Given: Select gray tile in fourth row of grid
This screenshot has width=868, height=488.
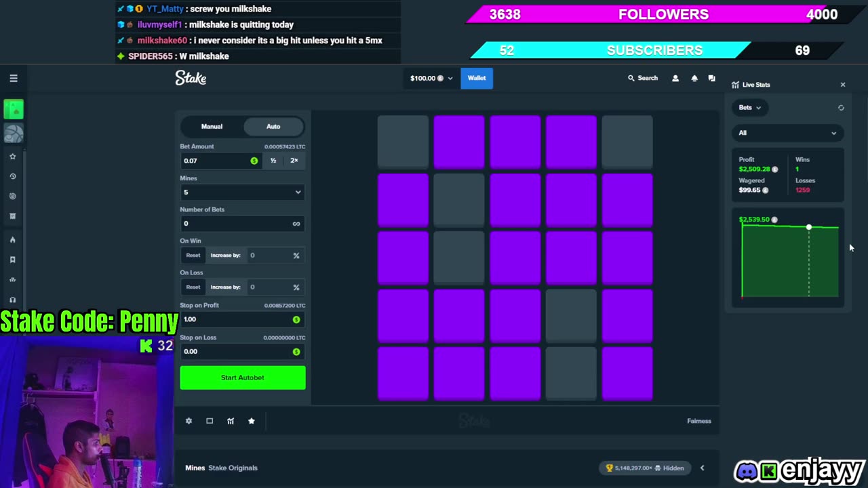Looking at the screenshot, I should click(x=571, y=316).
